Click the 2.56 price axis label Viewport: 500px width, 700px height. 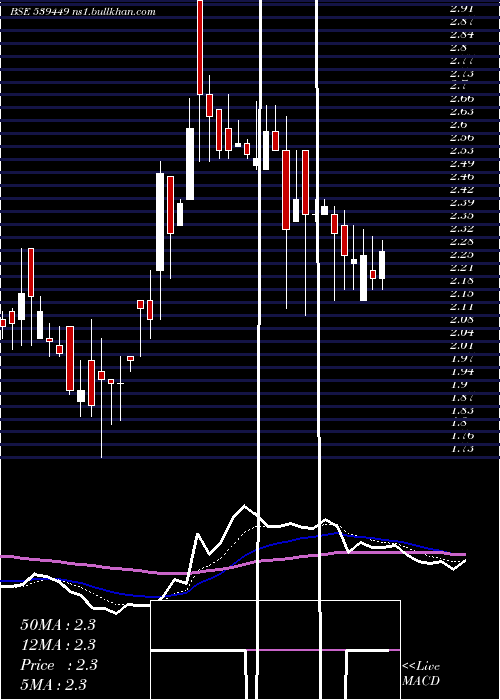(x=462, y=138)
